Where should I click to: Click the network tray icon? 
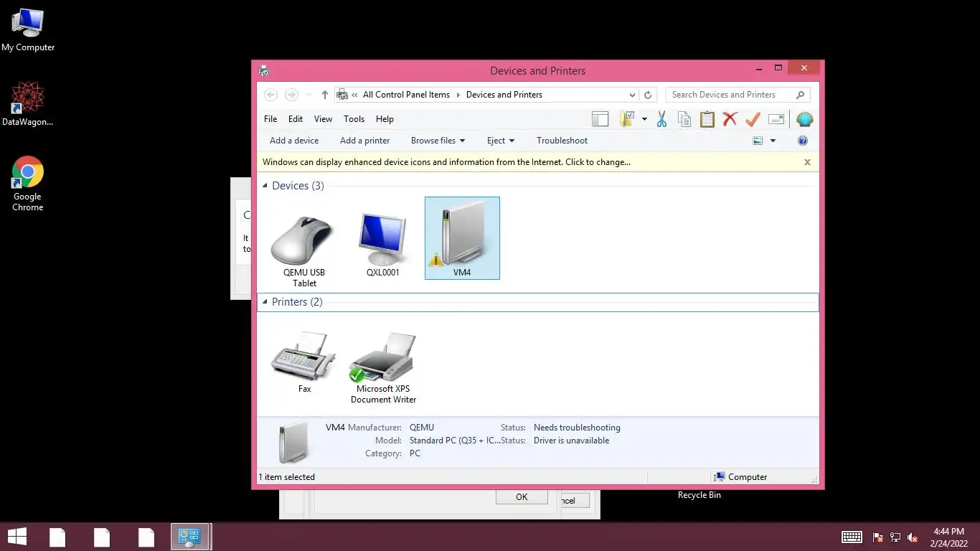click(x=895, y=537)
